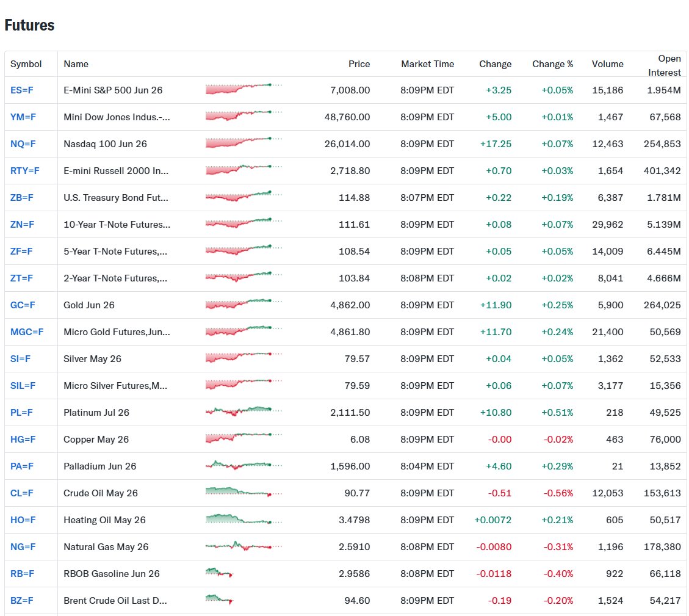Click the Futures page heading

click(x=29, y=25)
